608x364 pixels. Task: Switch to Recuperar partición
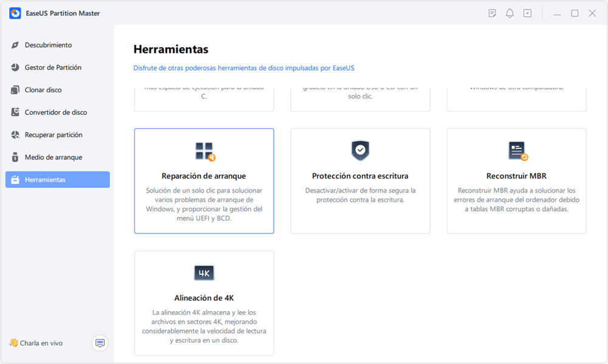57,135
